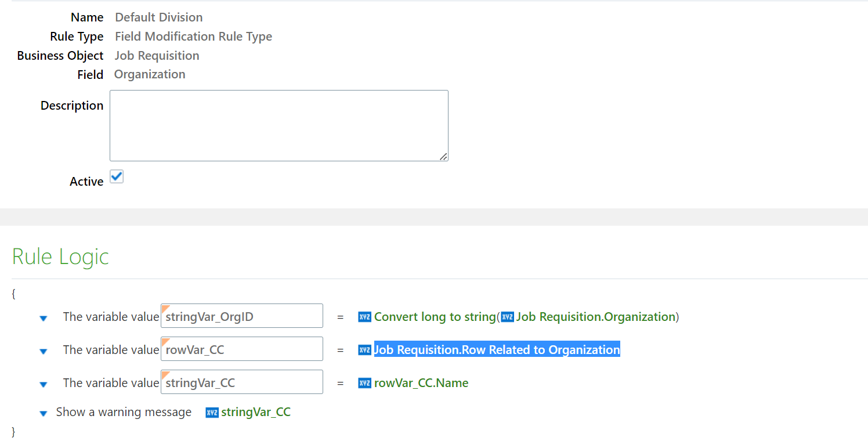Screen dimensions: 868x448
Task: Expand the arrow beside Show a warning message
Action: tap(43, 413)
